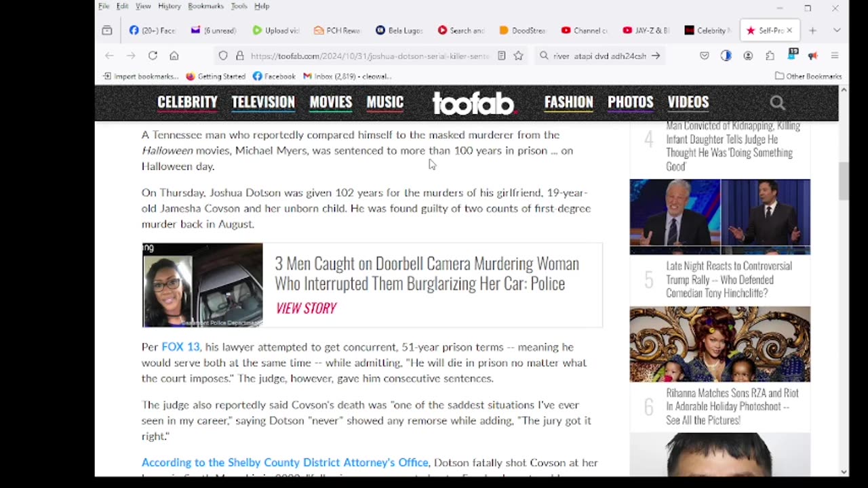The width and height of the screenshot is (868, 488).
Task: Click the VIEW STORY link
Action: (x=306, y=308)
